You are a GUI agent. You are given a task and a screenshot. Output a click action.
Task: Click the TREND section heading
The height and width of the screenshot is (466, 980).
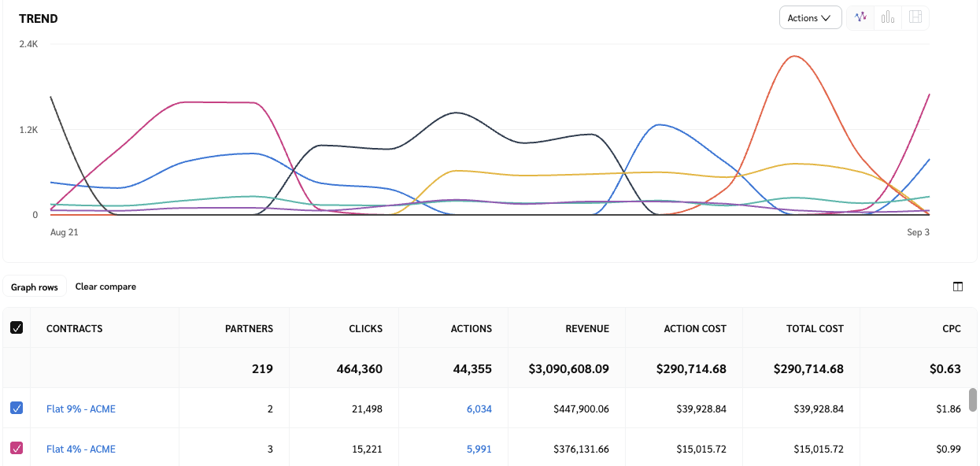click(x=39, y=18)
